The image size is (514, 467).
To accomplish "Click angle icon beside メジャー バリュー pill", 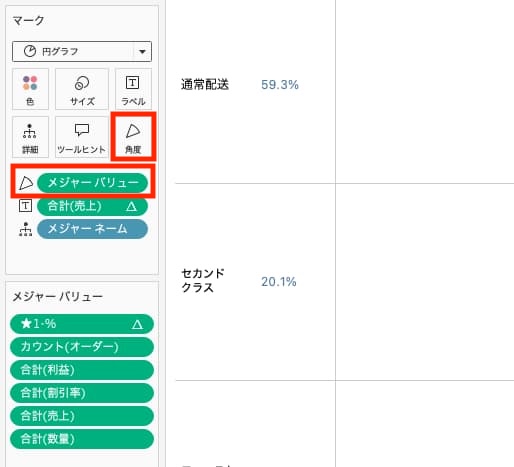I will [26, 183].
